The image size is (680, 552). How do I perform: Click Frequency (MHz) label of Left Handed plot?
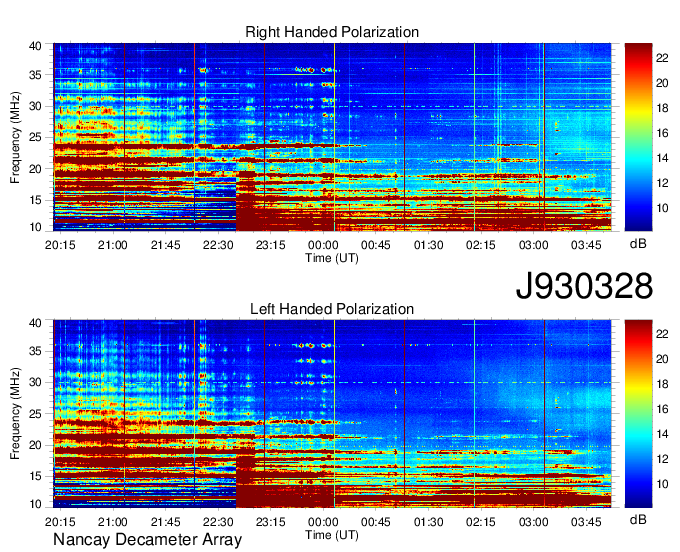tap(15, 414)
